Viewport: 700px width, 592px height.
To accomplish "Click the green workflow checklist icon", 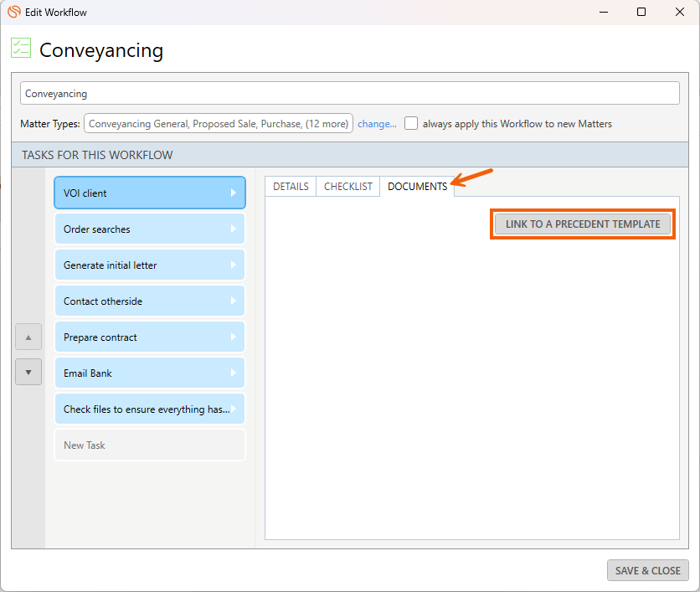I will pyautogui.click(x=21, y=48).
